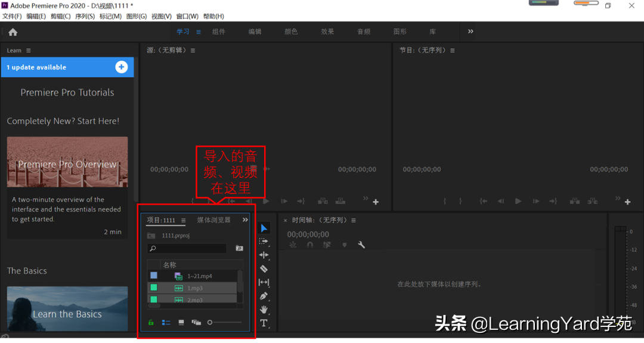Open the 窗口(W) menu
Screen dimensions: 644x343
(x=187, y=17)
